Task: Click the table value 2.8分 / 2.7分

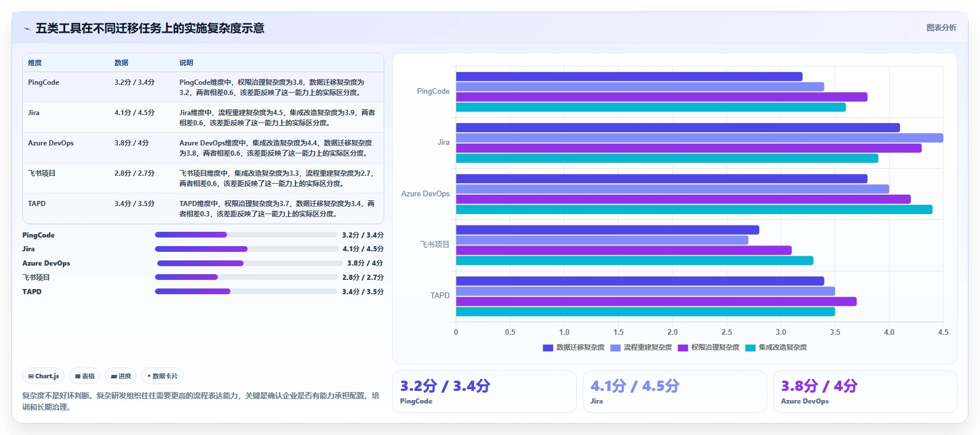Action: point(134,173)
